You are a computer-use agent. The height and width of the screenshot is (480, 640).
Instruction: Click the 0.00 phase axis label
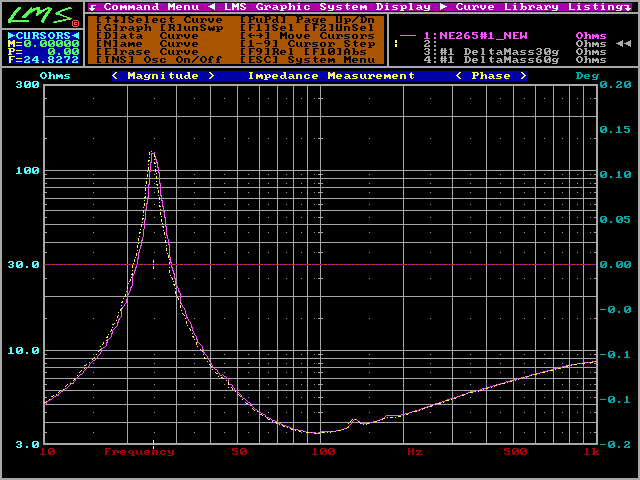point(616,264)
